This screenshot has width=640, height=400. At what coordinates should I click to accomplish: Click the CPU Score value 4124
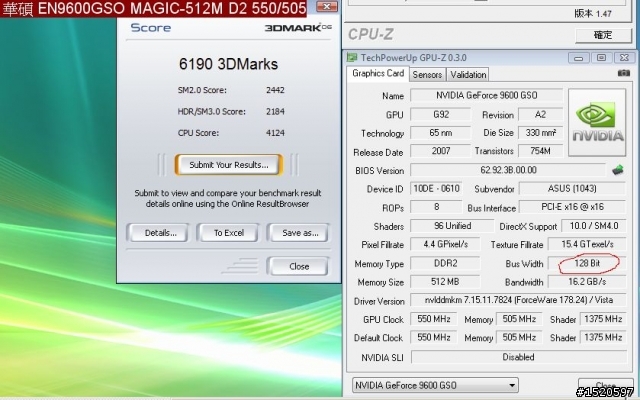[275, 133]
